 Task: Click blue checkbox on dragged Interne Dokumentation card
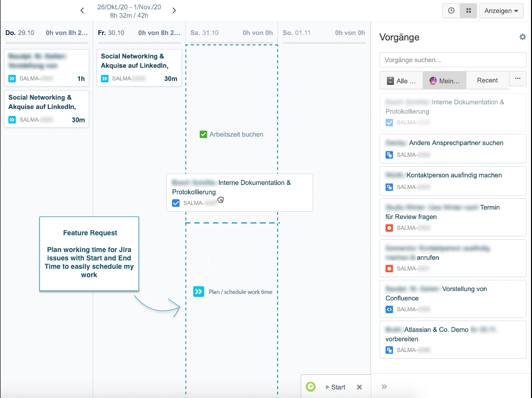176,203
